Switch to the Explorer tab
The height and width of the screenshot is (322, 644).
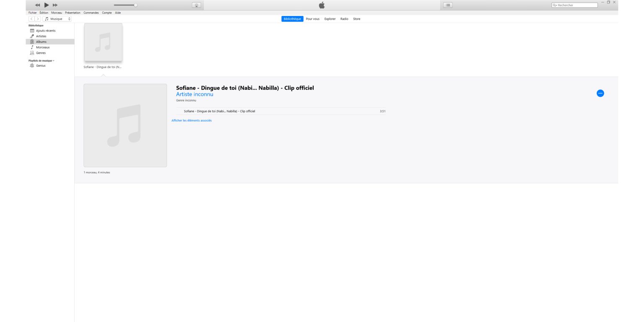click(330, 19)
